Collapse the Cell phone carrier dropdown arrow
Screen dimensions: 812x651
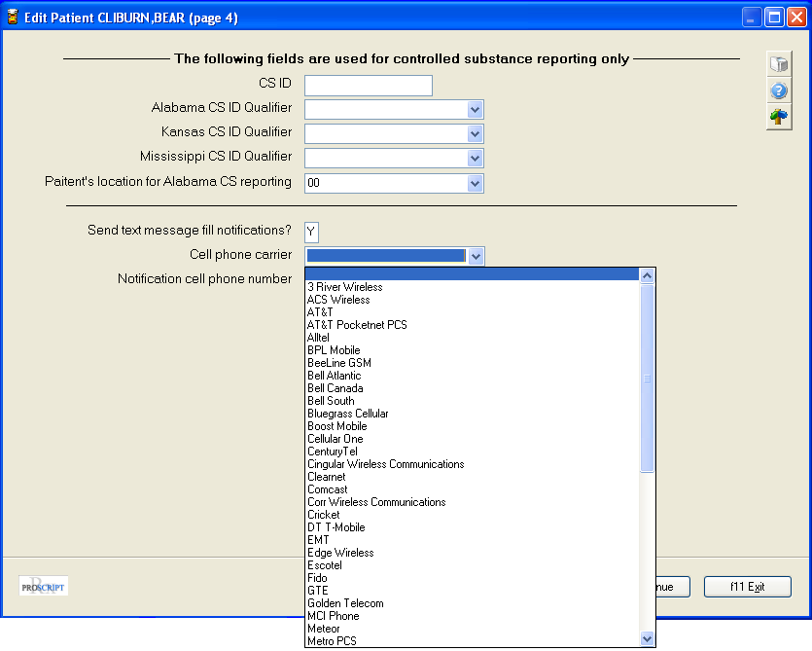click(x=476, y=256)
